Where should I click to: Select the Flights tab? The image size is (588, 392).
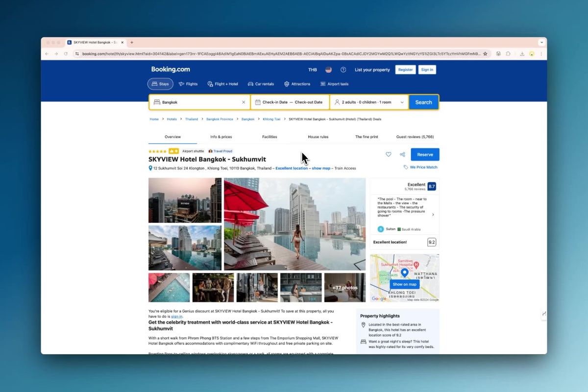[x=188, y=84]
